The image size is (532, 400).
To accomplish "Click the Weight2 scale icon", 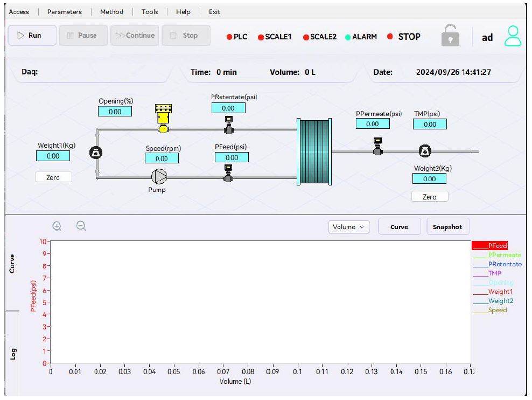I will (x=425, y=151).
